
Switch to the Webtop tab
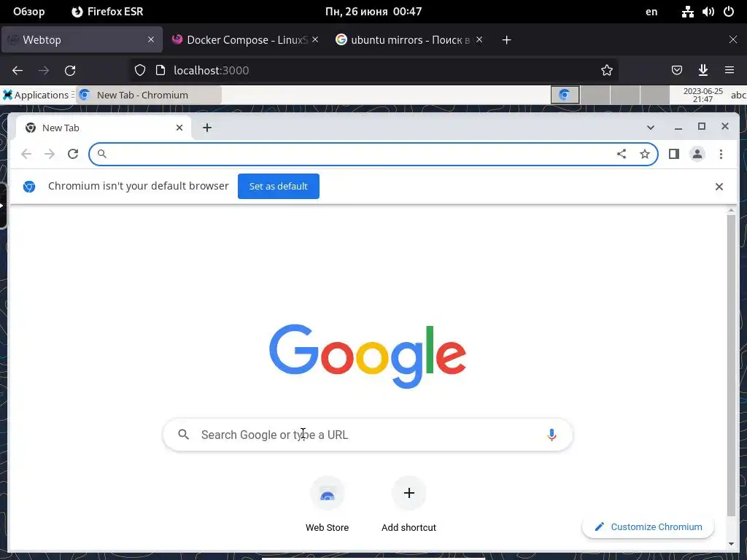(82, 39)
